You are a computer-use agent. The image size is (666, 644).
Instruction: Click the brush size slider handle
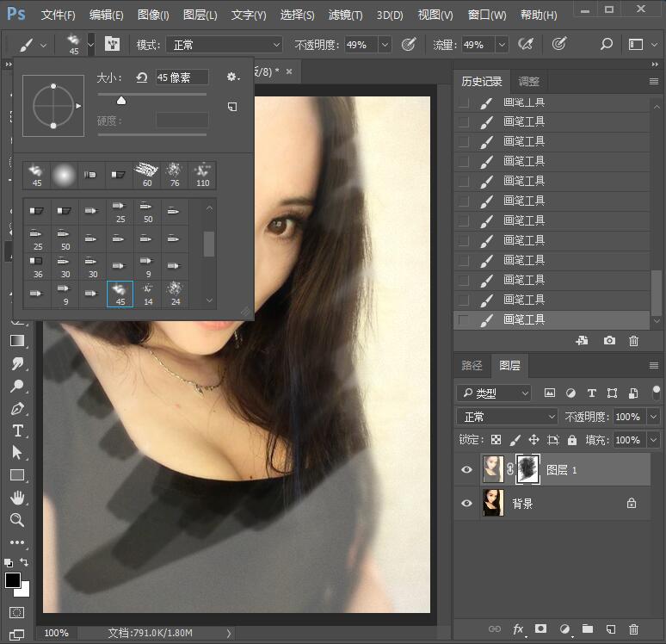pyautogui.click(x=121, y=101)
